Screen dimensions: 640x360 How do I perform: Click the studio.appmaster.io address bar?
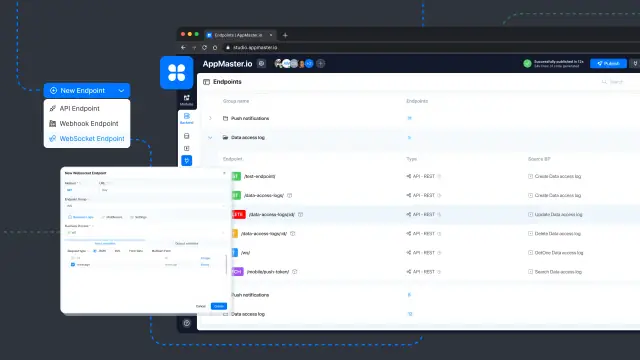coord(255,48)
